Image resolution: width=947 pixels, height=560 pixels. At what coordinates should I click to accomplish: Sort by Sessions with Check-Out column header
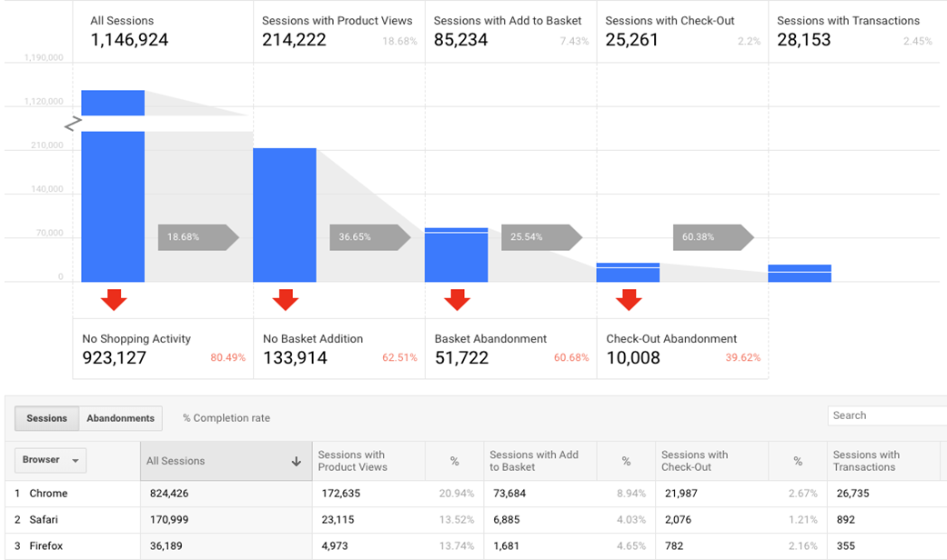[x=711, y=461]
